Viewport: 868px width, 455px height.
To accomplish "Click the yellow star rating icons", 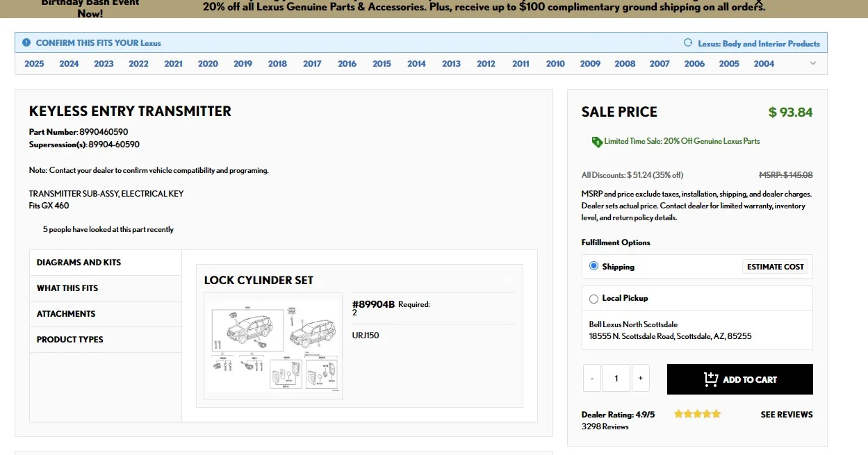I will tap(697, 414).
